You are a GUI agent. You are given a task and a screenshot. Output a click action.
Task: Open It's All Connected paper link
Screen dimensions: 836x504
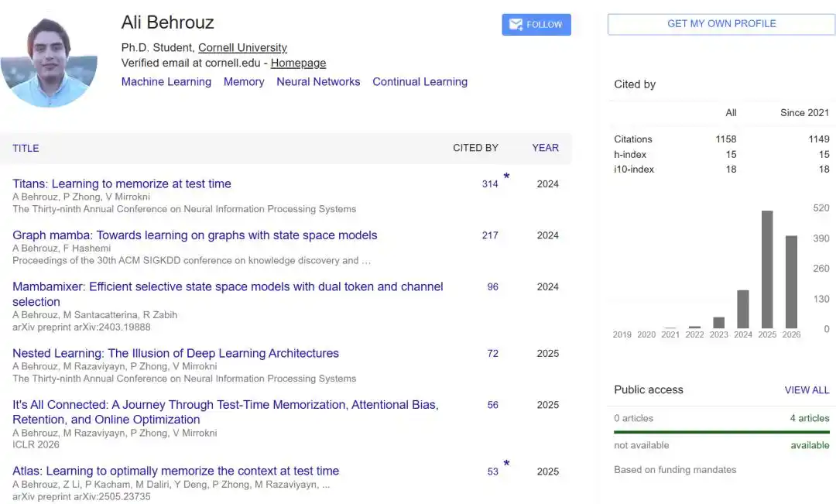point(225,412)
